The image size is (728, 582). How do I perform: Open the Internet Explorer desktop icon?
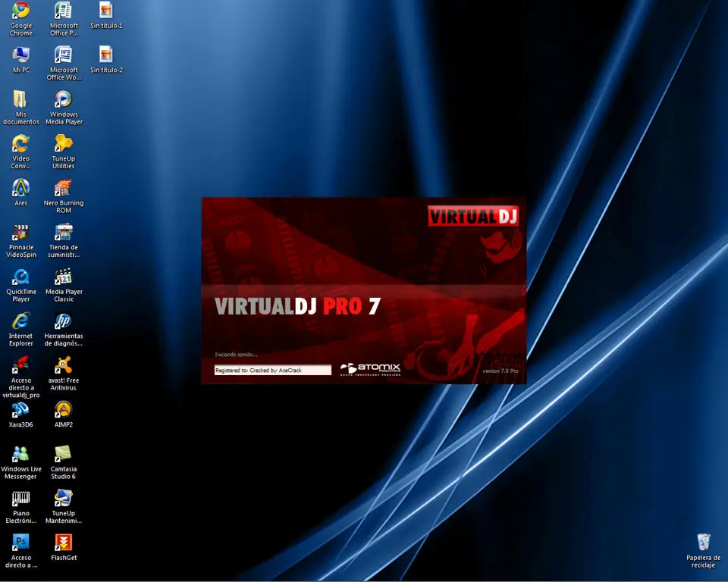coord(21,321)
